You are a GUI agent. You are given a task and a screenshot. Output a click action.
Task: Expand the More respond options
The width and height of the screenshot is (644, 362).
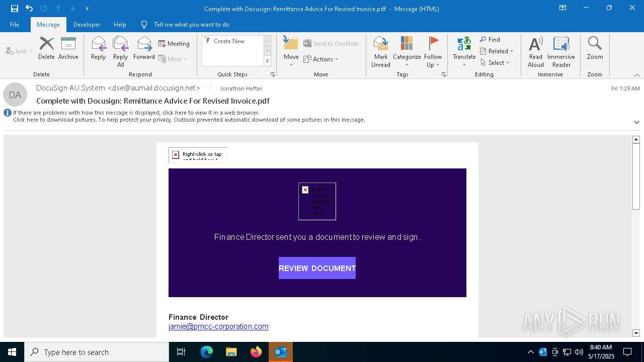tap(173, 59)
